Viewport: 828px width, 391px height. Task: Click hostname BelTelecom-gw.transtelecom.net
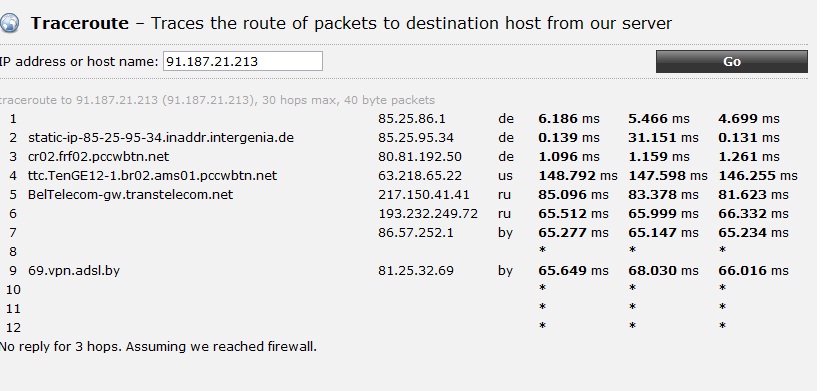point(130,195)
